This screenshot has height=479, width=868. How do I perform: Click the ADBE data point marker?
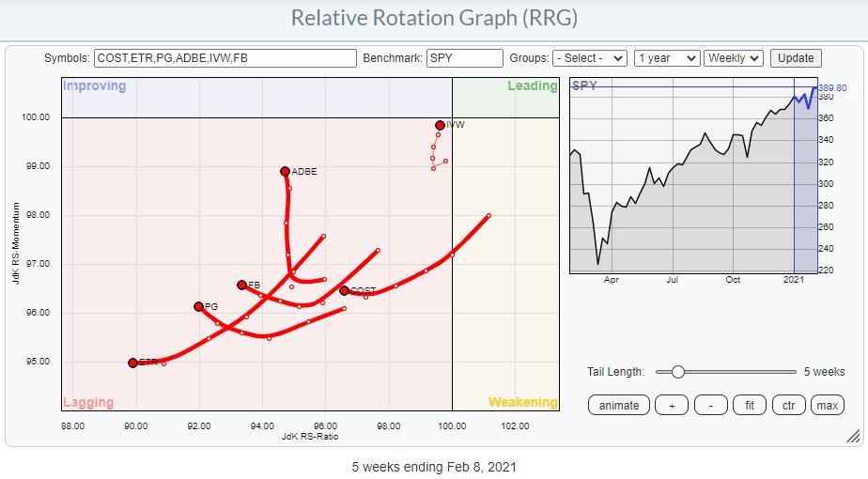pos(285,171)
